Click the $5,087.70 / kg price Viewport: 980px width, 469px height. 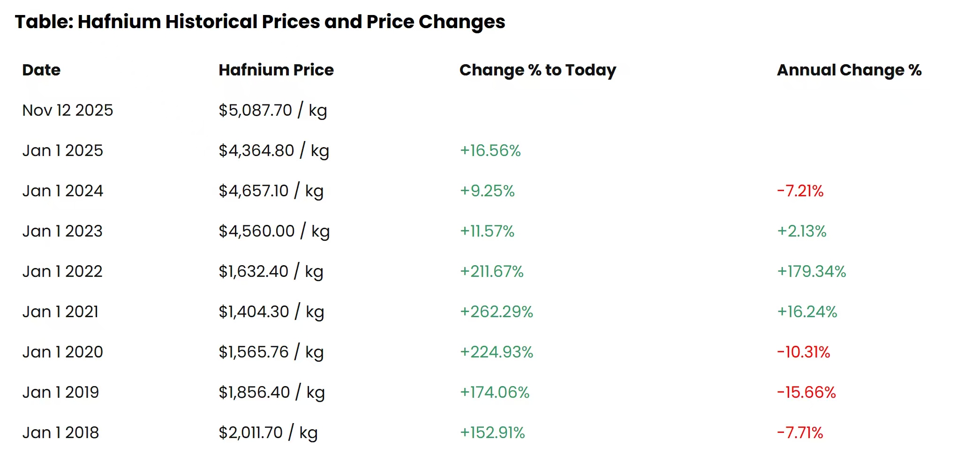tap(272, 111)
